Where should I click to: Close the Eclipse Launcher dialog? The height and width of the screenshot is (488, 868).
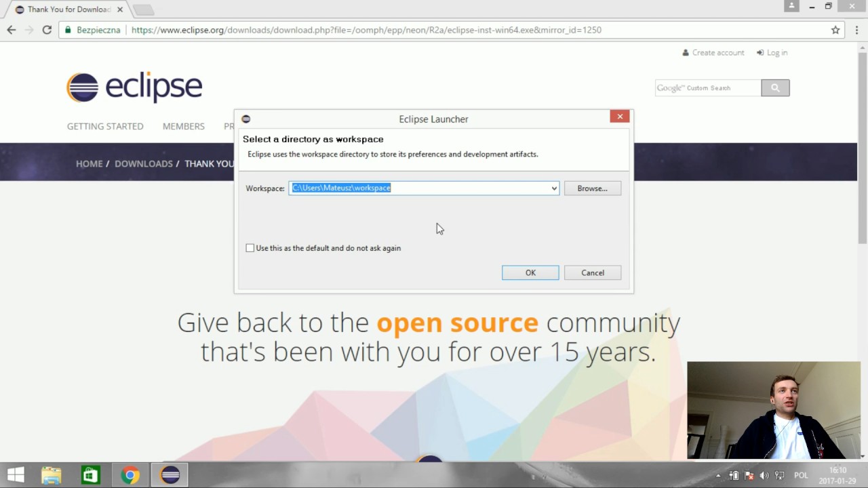coord(620,117)
